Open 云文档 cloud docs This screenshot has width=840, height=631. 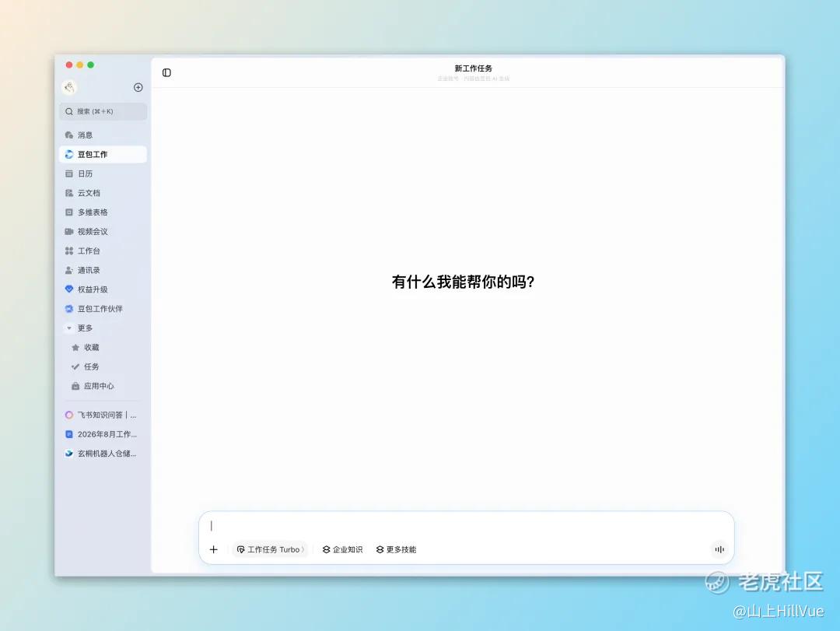tap(103, 193)
